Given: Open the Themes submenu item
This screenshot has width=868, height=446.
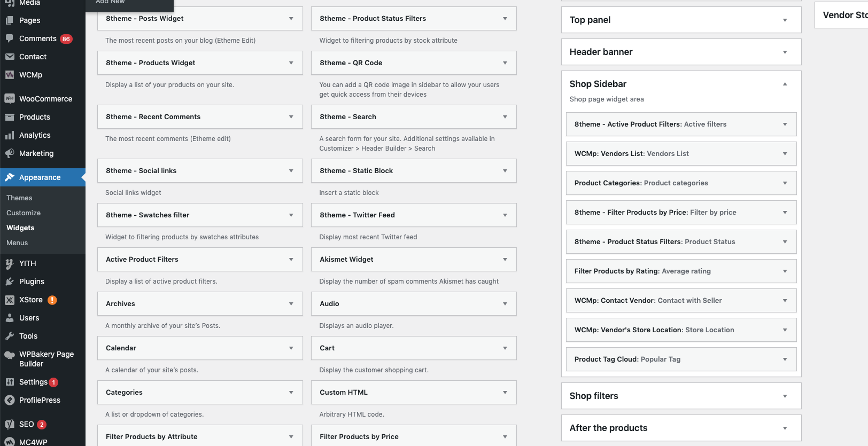Looking at the screenshot, I should pos(19,198).
